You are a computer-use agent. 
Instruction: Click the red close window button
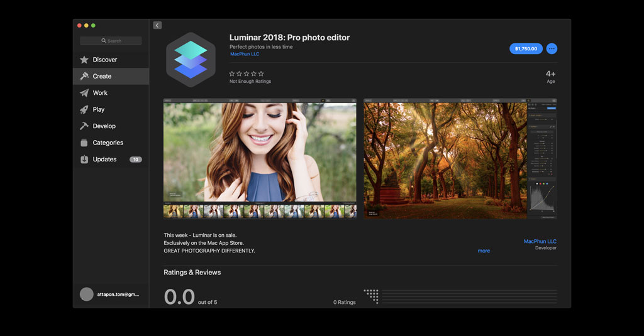[79, 26]
